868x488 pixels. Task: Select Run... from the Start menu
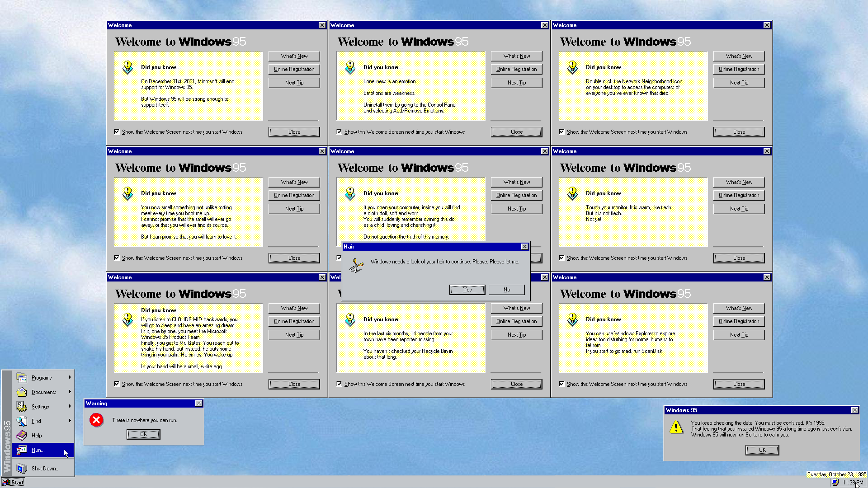pyautogui.click(x=38, y=450)
